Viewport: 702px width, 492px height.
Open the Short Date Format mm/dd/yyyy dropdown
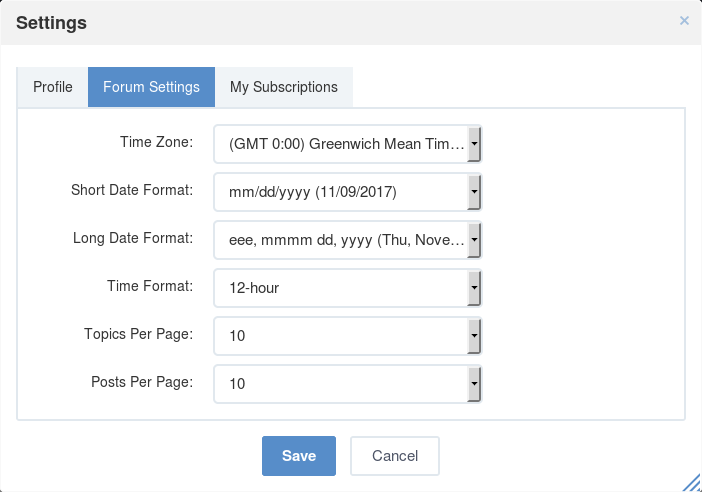point(347,192)
